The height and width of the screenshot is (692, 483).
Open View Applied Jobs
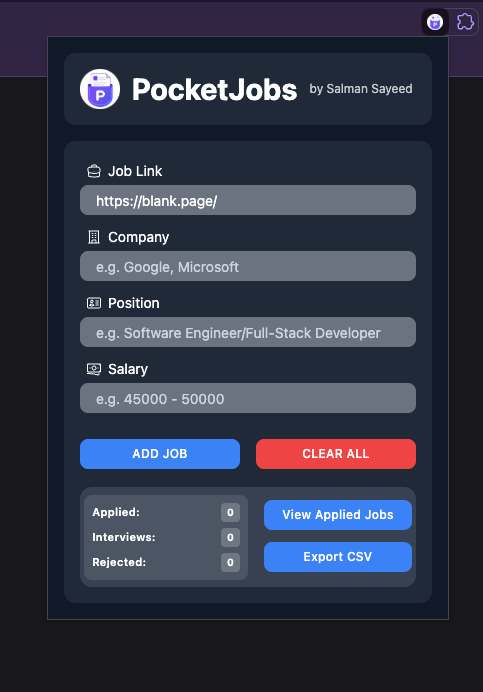click(338, 515)
